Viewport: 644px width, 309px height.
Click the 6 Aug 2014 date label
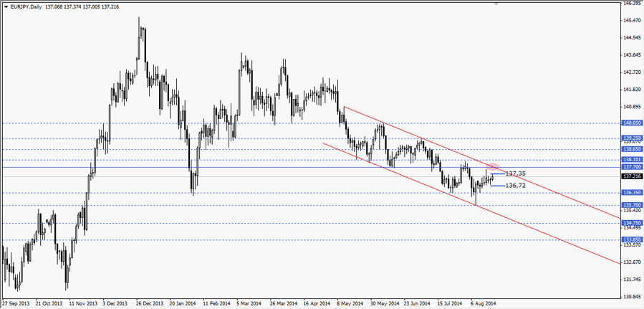484,304
